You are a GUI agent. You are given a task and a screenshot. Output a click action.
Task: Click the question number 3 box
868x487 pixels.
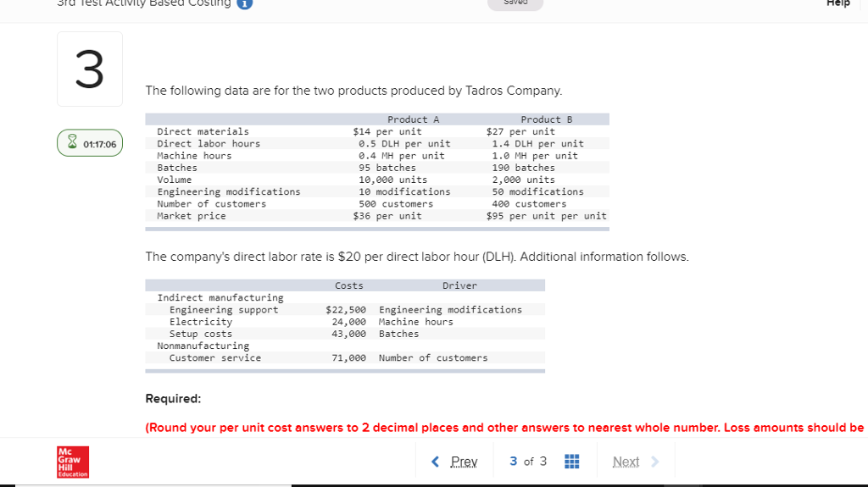(x=90, y=69)
